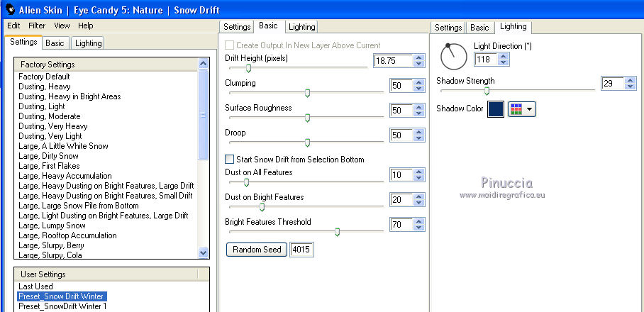The height and width of the screenshot is (312, 644).
Task: Select the Large, Rooftop Accumulation preset
Action: [x=67, y=235]
